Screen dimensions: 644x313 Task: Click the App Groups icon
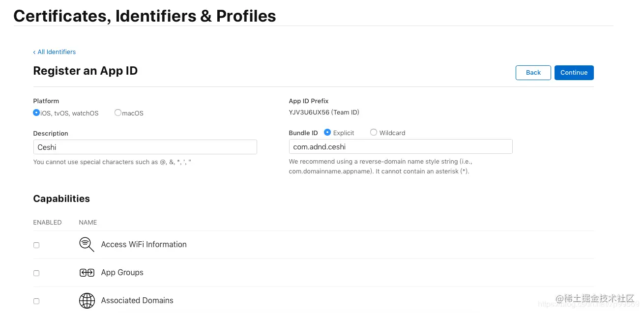click(x=87, y=273)
